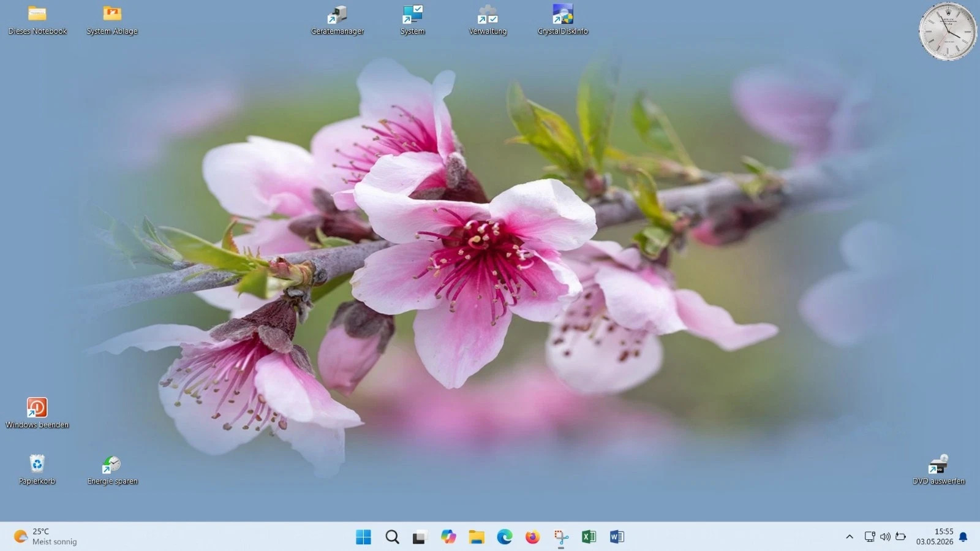The height and width of the screenshot is (551, 980).
Task: Select the Dieses Notebook desktop icon
Action: tap(37, 20)
